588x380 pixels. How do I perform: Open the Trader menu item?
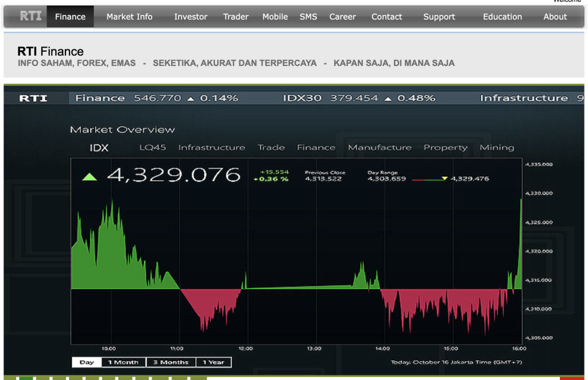coord(235,17)
